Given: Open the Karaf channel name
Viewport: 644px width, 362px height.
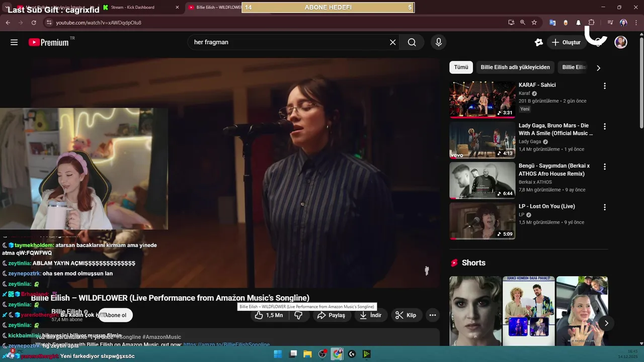Looking at the screenshot, I should pos(524,94).
